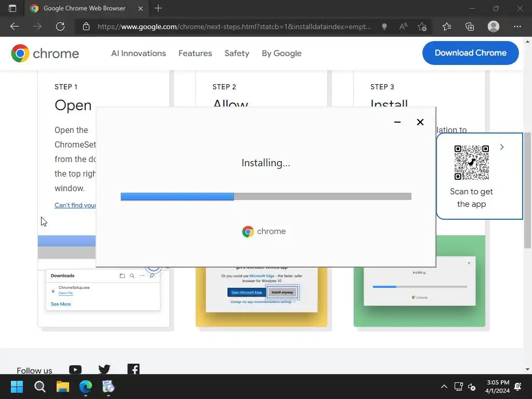Click the page vertical scrollbar thumb
This screenshot has height=399, width=532.
527,190
